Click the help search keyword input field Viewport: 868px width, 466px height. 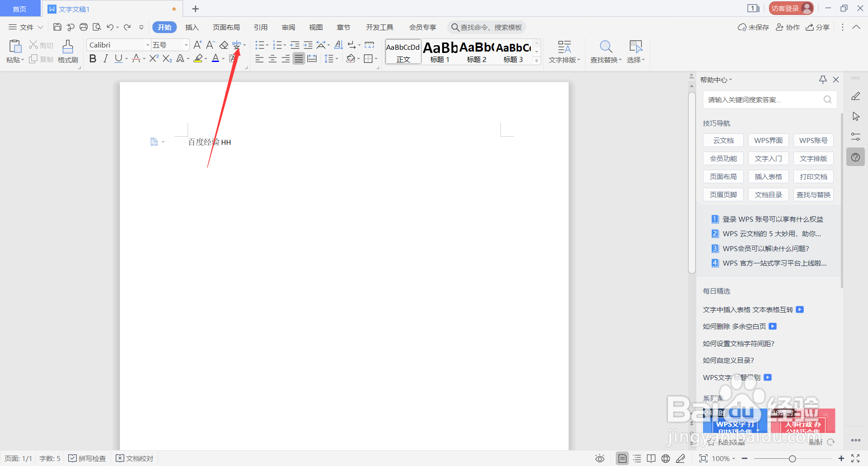click(769, 100)
